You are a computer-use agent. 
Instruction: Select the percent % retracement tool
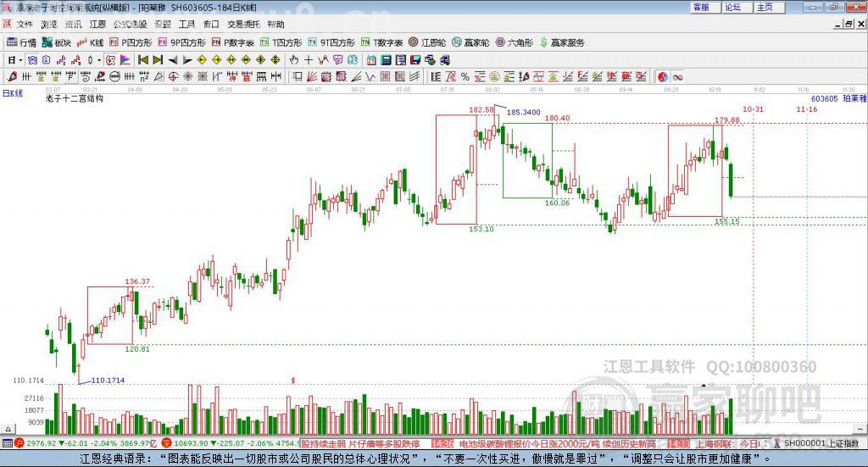click(x=465, y=77)
